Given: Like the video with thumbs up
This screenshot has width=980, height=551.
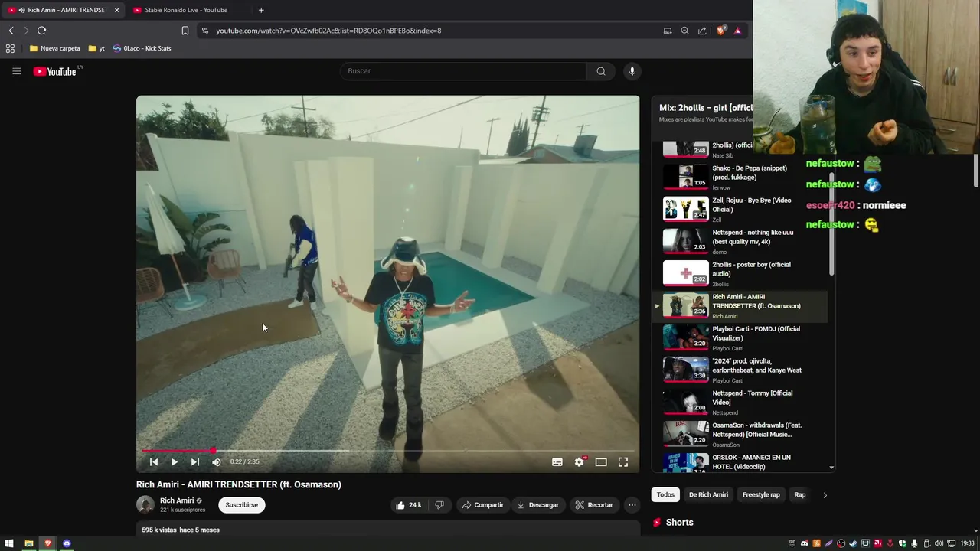Looking at the screenshot, I should (x=409, y=505).
